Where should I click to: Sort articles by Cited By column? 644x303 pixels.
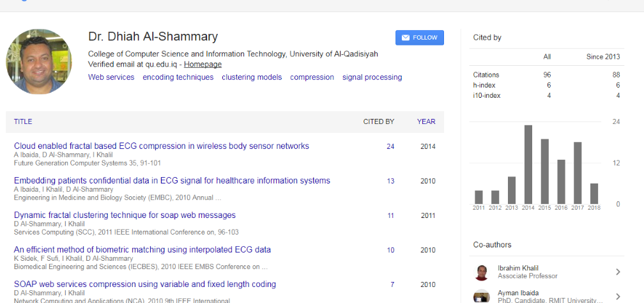pos(378,121)
